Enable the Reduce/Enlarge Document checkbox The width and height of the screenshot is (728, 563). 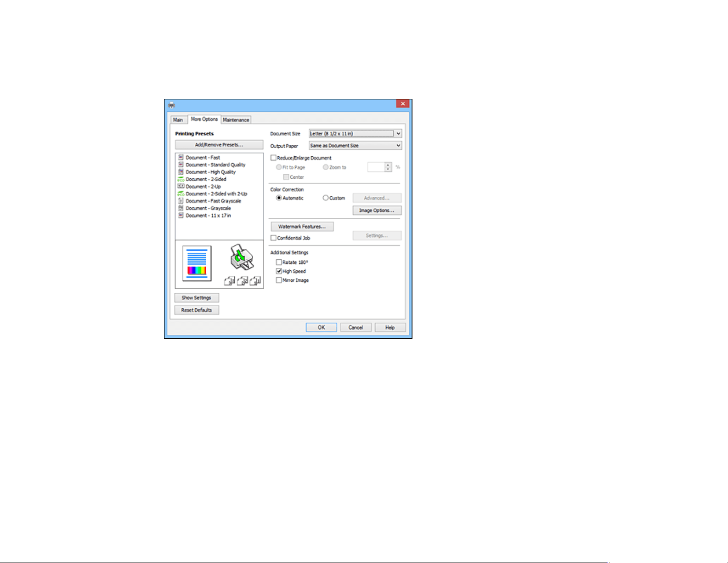tap(273, 158)
